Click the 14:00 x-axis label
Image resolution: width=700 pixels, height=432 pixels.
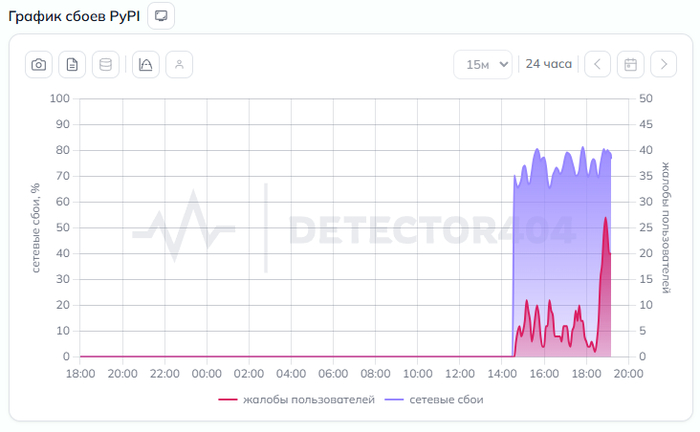point(502,374)
